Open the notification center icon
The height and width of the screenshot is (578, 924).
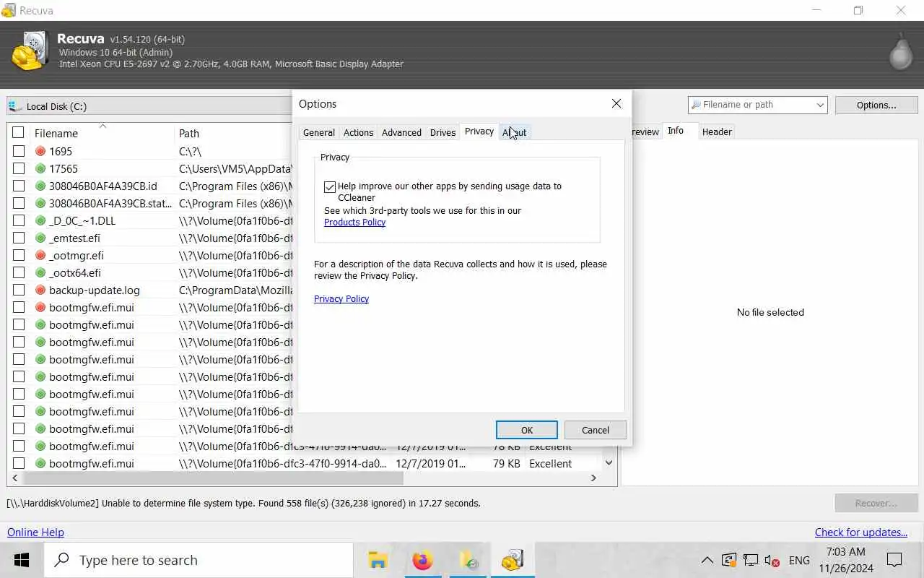point(894,560)
